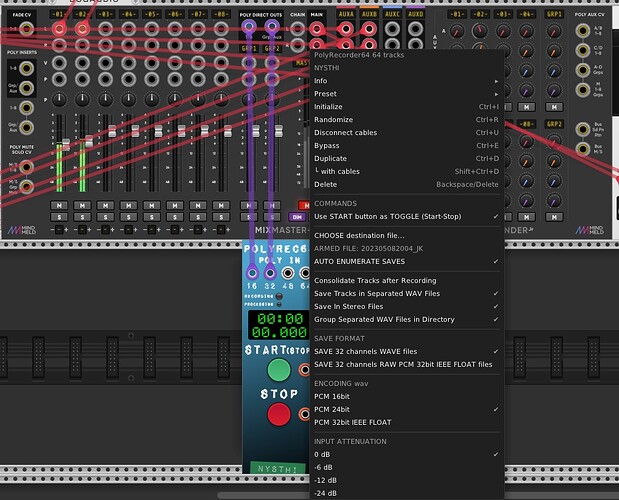This screenshot has height=500, width=619.
Task: Select -24 dB input attenuation
Action: click(406, 493)
